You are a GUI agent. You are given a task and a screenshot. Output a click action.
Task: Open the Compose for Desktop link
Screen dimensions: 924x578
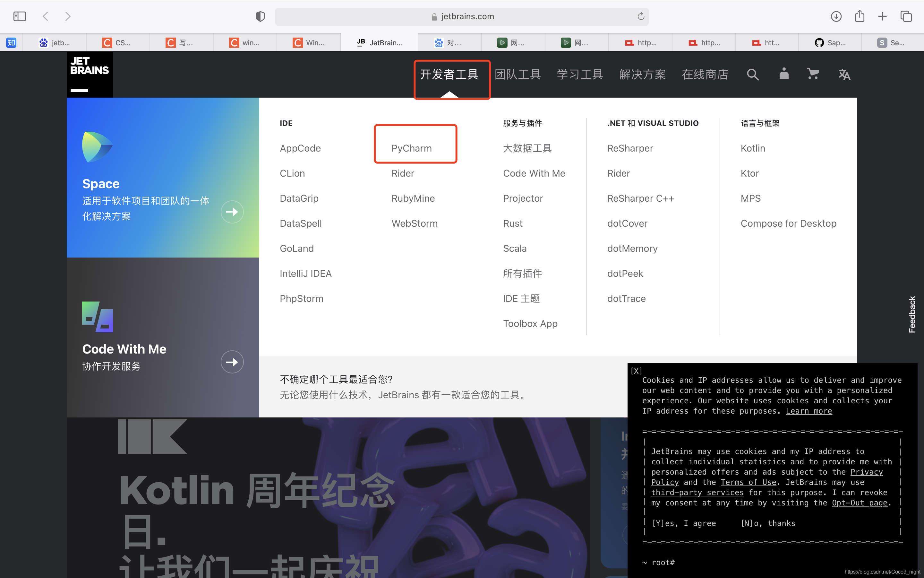pos(788,223)
